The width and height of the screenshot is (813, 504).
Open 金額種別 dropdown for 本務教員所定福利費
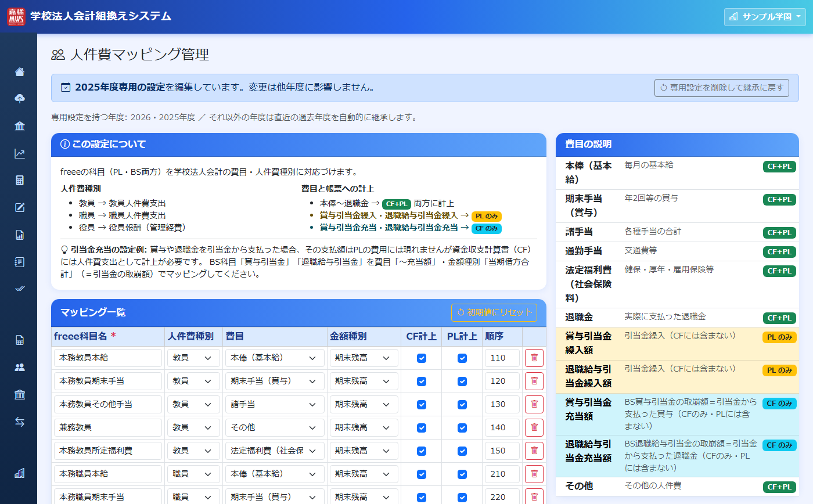click(x=364, y=451)
